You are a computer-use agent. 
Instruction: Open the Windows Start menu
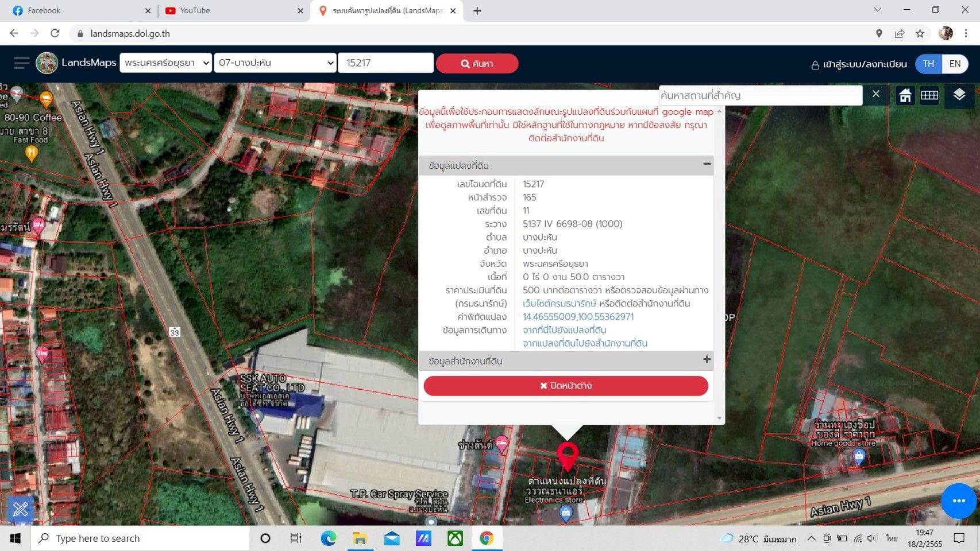coord(16,538)
